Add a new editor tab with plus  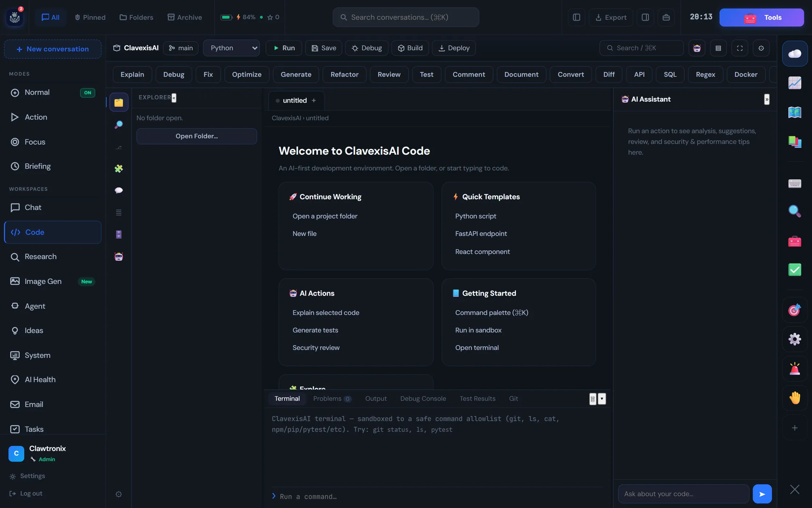coord(314,101)
